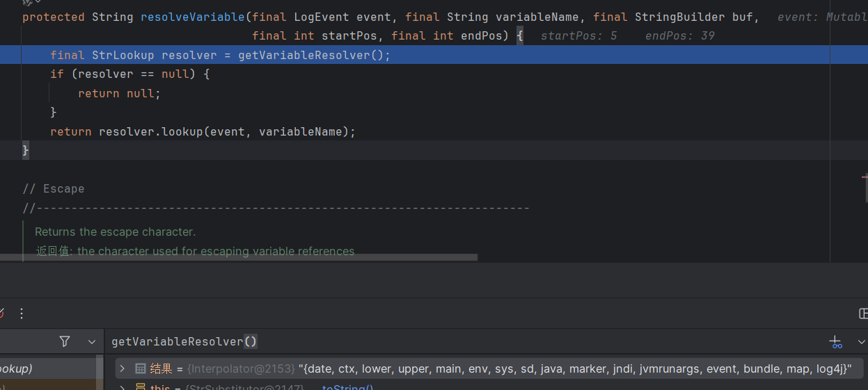Open the expression history dropdown arrow at far right

tap(861, 341)
